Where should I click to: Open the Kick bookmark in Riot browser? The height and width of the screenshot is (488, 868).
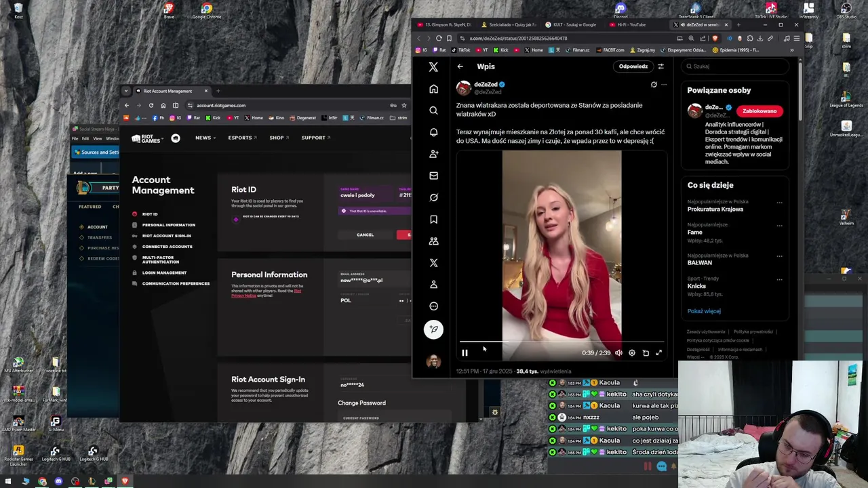click(x=214, y=118)
